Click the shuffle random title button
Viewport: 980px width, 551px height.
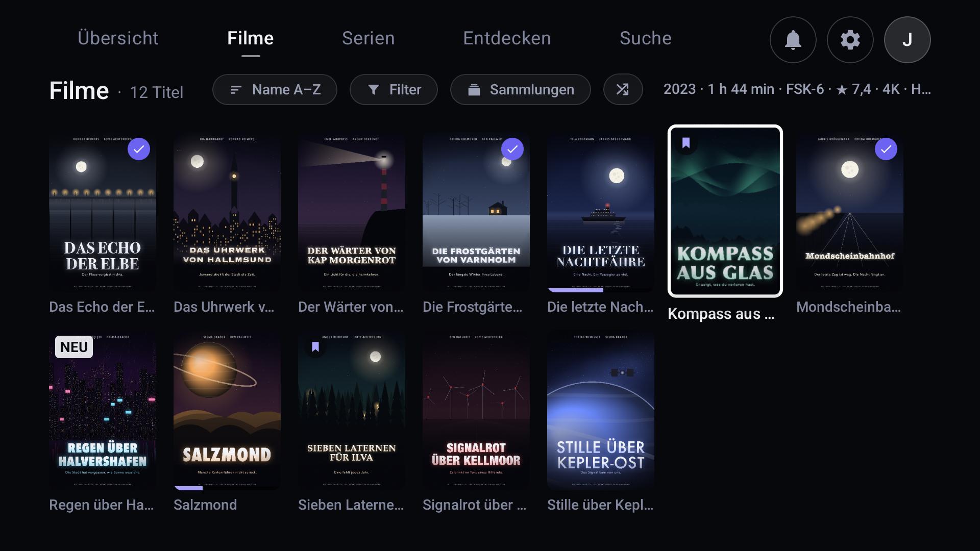623,90
